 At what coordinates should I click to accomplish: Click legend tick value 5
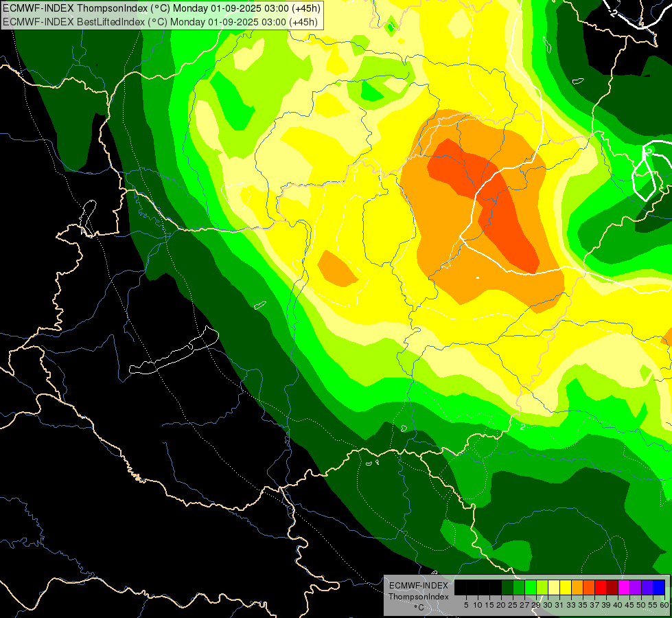[x=466, y=605]
